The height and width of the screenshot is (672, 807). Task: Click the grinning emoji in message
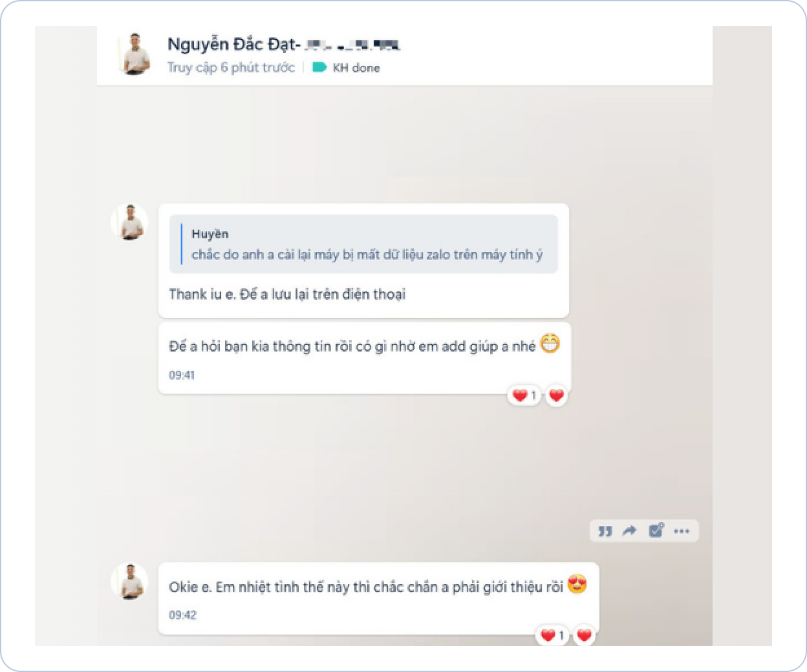click(x=550, y=344)
